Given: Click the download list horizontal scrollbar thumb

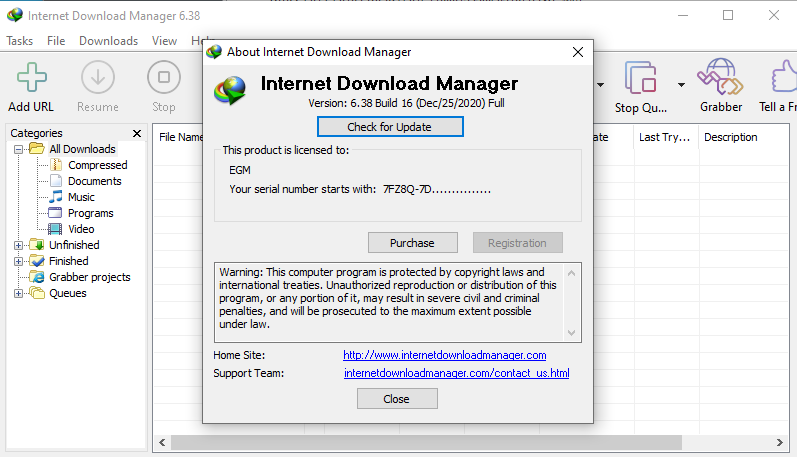Looking at the screenshot, I should coord(426,443).
